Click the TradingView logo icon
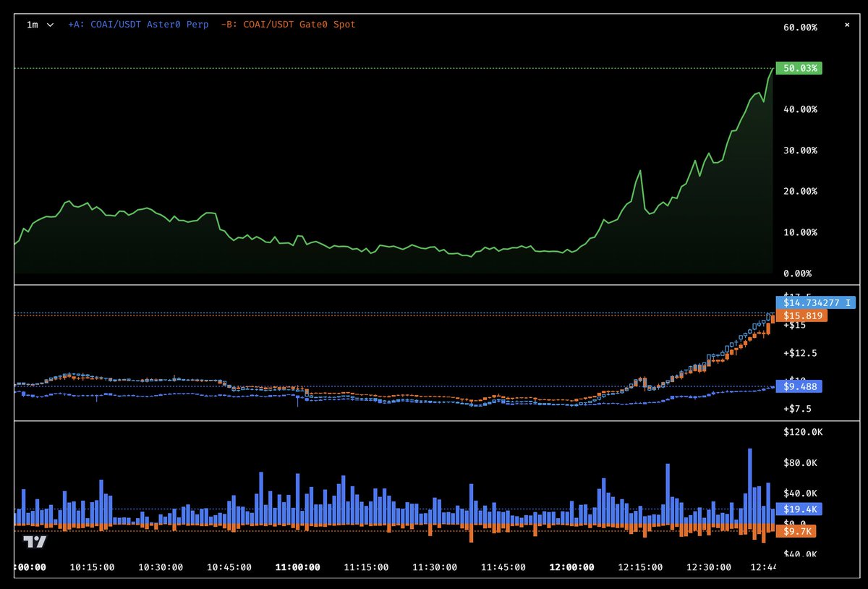The image size is (868, 589). pos(35,541)
